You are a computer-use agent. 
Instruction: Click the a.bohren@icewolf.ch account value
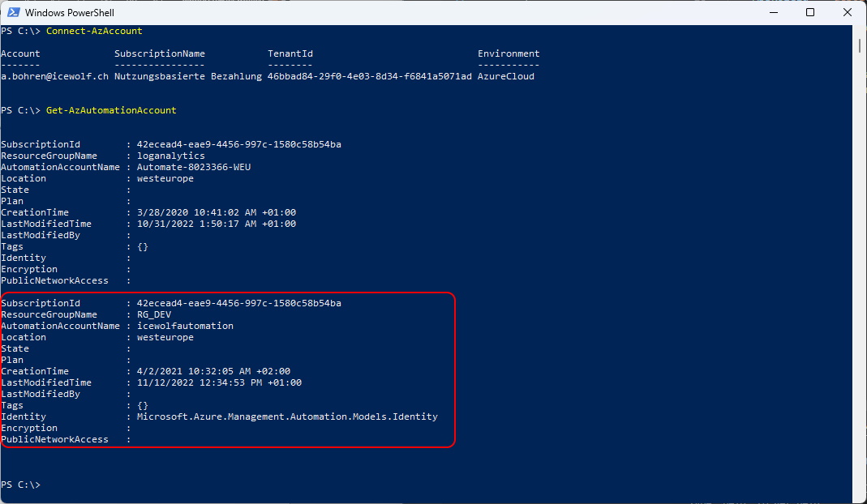[x=54, y=76]
